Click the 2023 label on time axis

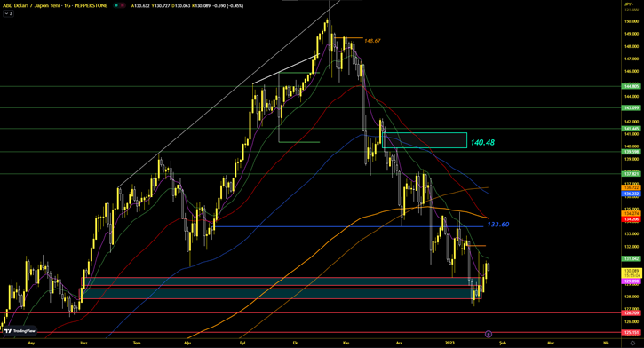tap(449, 343)
